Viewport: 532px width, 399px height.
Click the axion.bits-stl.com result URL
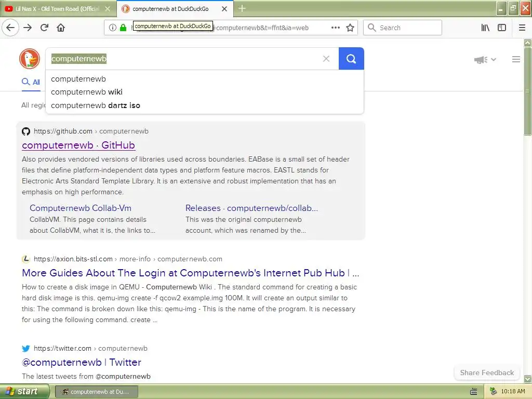coord(128,259)
